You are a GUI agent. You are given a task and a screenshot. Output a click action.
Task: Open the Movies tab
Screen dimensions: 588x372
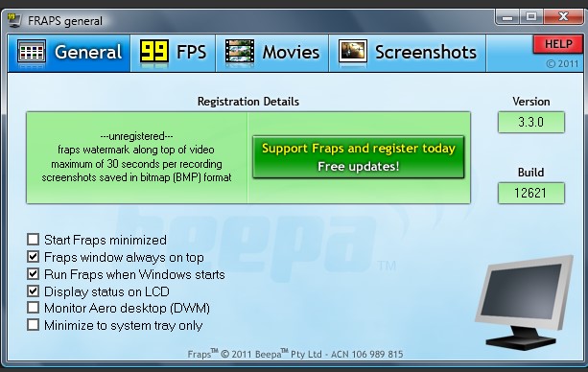[x=272, y=53]
